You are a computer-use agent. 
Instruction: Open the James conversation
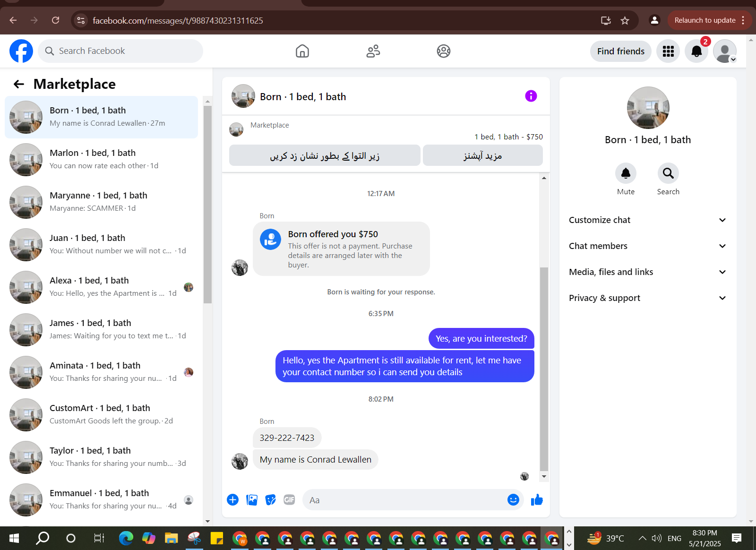102,330
